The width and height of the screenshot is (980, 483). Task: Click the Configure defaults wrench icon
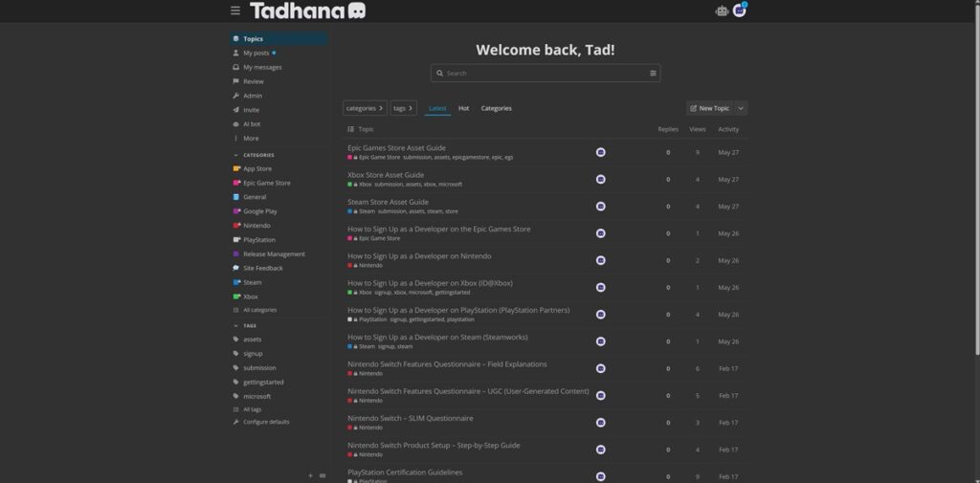235,422
